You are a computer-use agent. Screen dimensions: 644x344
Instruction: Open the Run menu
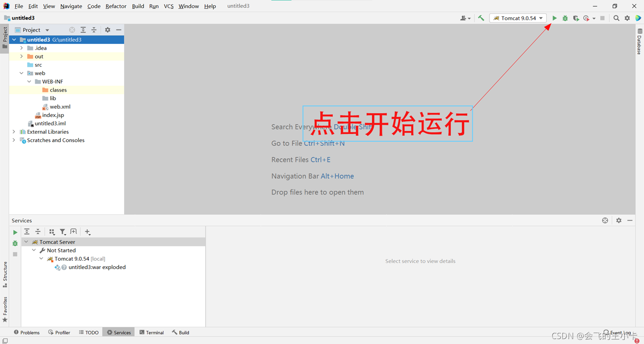tap(154, 6)
